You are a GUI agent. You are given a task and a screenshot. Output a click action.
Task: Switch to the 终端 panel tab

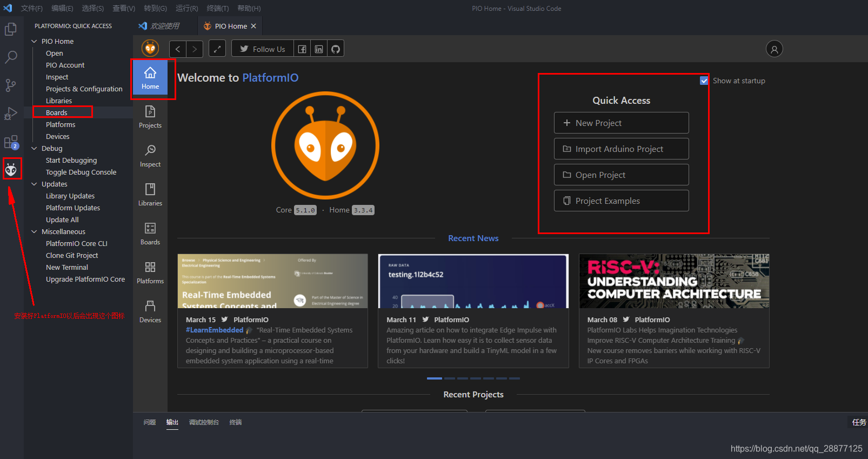(x=236, y=422)
